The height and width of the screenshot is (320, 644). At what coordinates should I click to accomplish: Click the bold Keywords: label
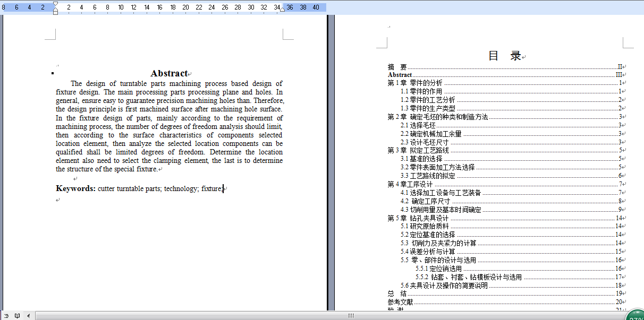(x=76, y=188)
